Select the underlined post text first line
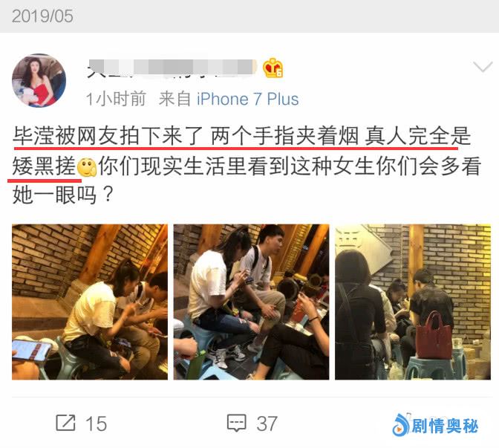The width and height of the screenshot is (499, 448). 241,136
